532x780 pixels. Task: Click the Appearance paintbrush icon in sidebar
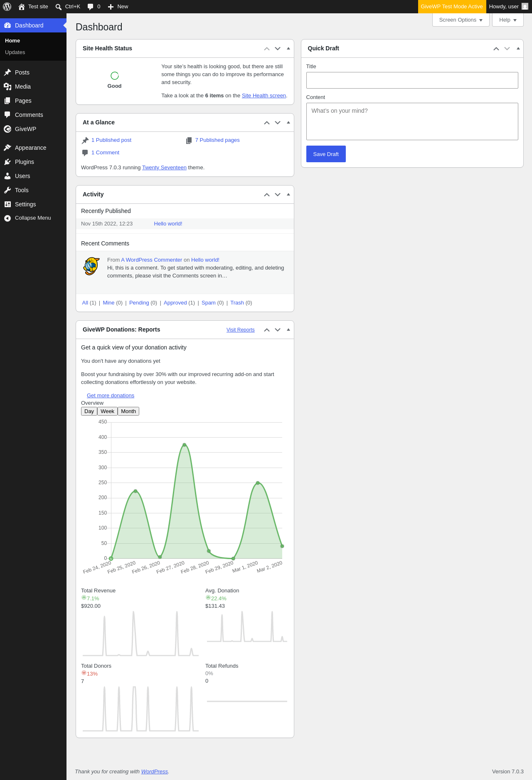coord(7,148)
